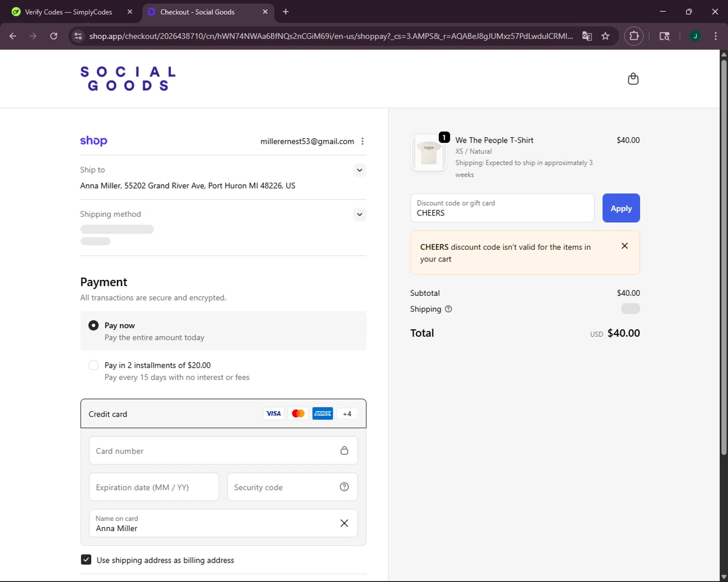This screenshot has height=582, width=728.
Task: View site information icon in address bar
Action: 78,36
